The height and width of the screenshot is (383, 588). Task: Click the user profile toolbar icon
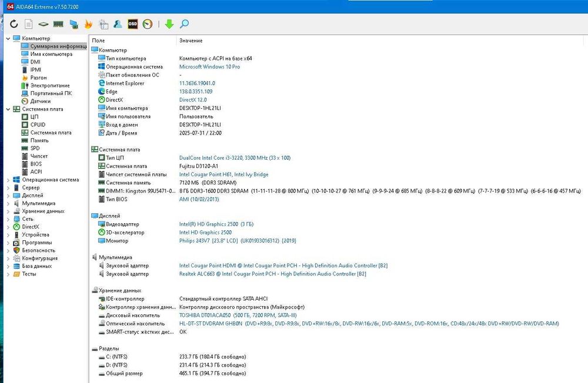(118, 24)
